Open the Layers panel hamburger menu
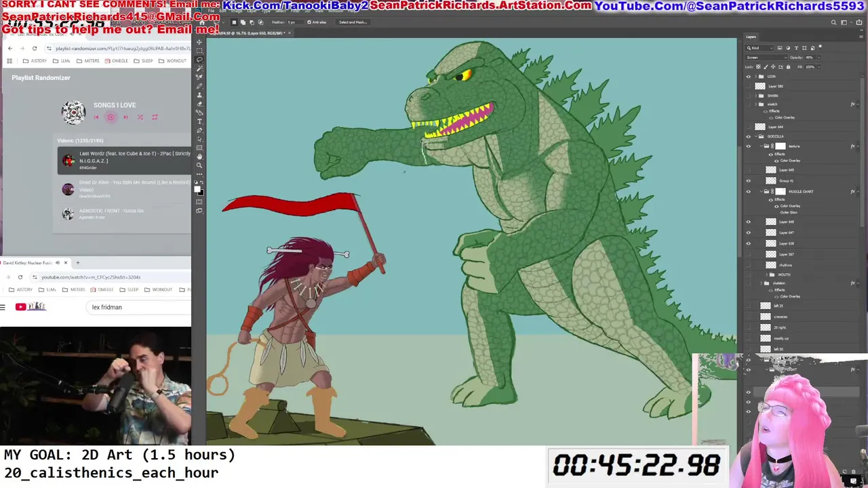Viewport: 868px width, 488px height. [861, 37]
